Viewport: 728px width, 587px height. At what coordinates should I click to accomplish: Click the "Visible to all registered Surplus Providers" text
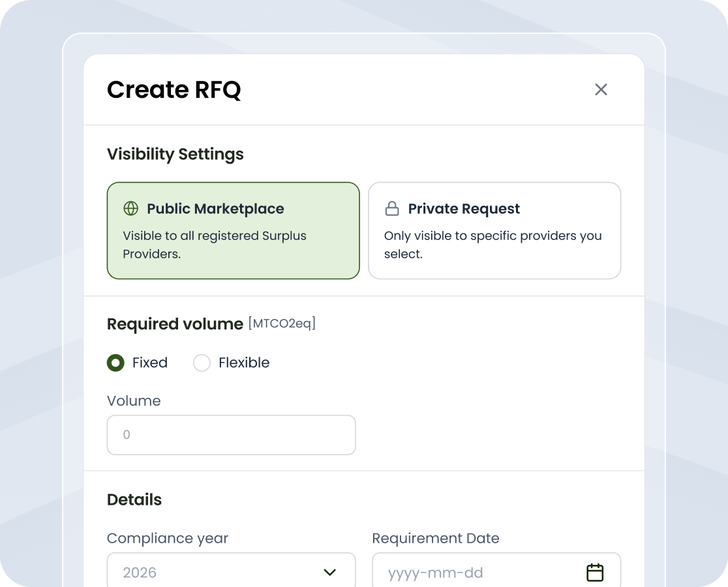click(x=215, y=245)
